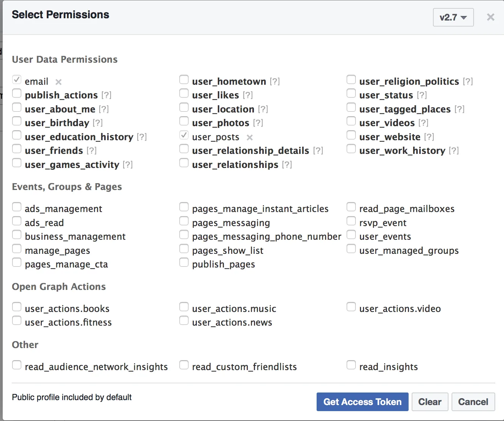Screen dimensions: 504x421
Task: Click help icon next to publish_actions
Action: point(106,95)
